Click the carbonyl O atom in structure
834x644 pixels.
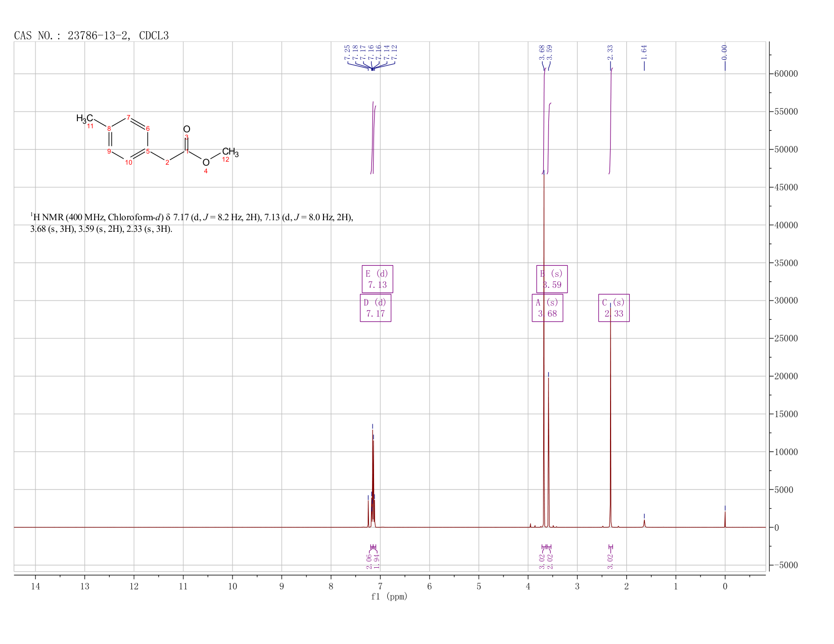tap(187, 129)
